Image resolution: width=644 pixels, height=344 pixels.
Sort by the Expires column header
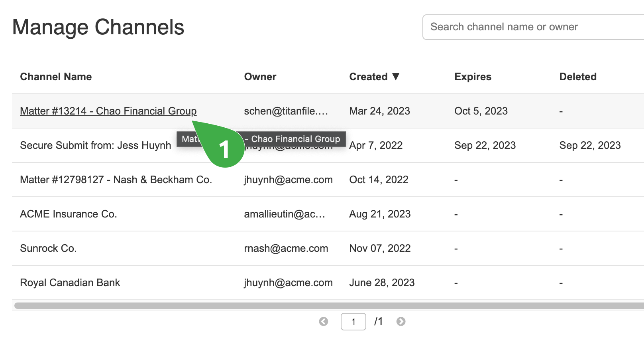coord(473,77)
